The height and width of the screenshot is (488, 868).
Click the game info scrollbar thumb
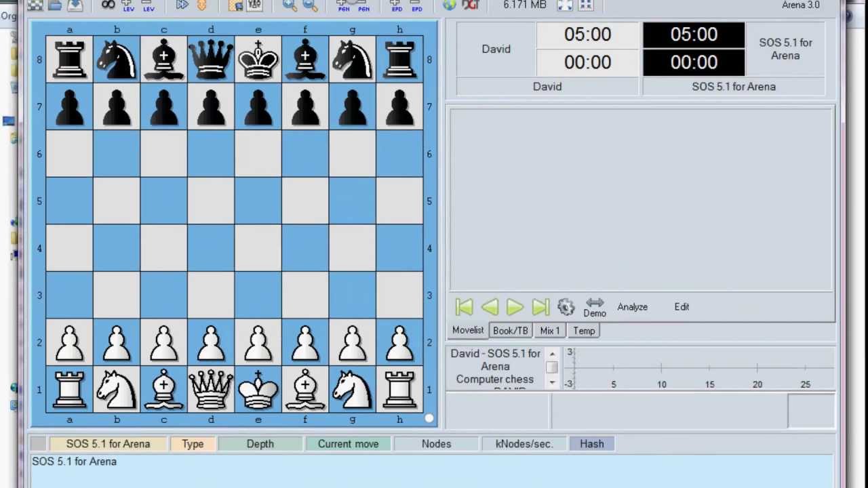[x=552, y=367]
